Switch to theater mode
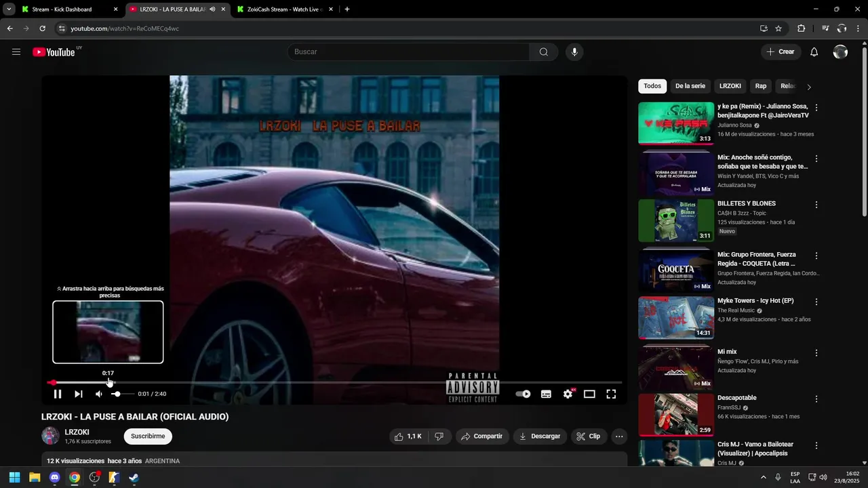The height and width of the screenshot is (488, 868). [x=589, y=394]
